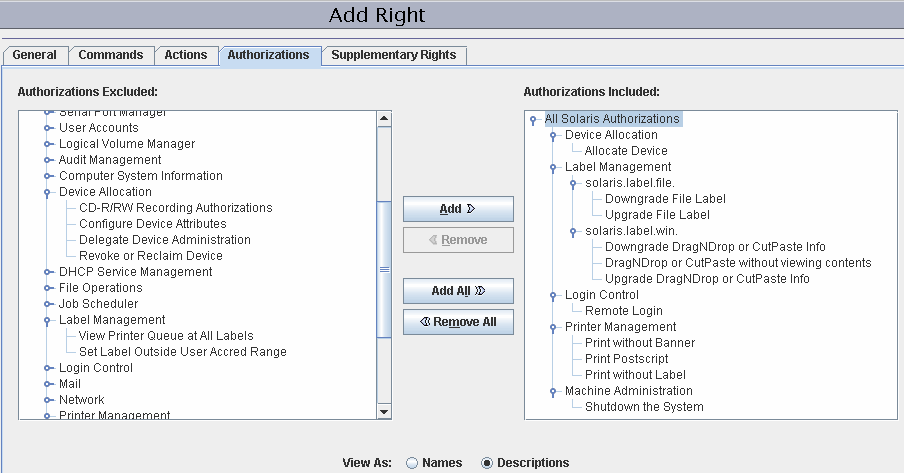The height and width of the screenshot is (473, 904).
Task: Collapse Printer Management in included list
Action: pyautogui.click(x=553, y=327)
